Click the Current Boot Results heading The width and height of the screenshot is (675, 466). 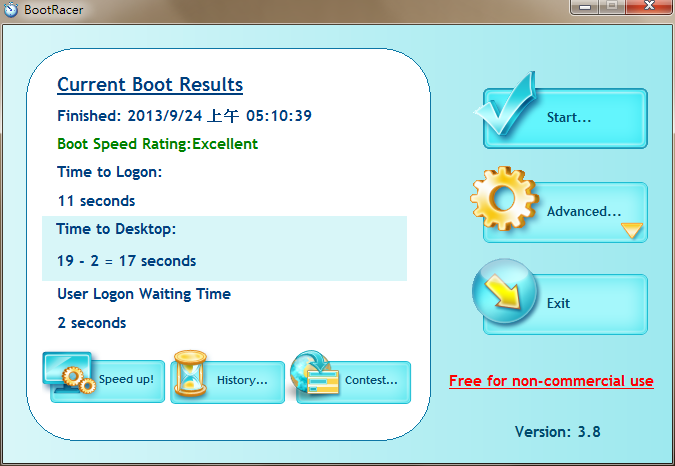(150, 85)
